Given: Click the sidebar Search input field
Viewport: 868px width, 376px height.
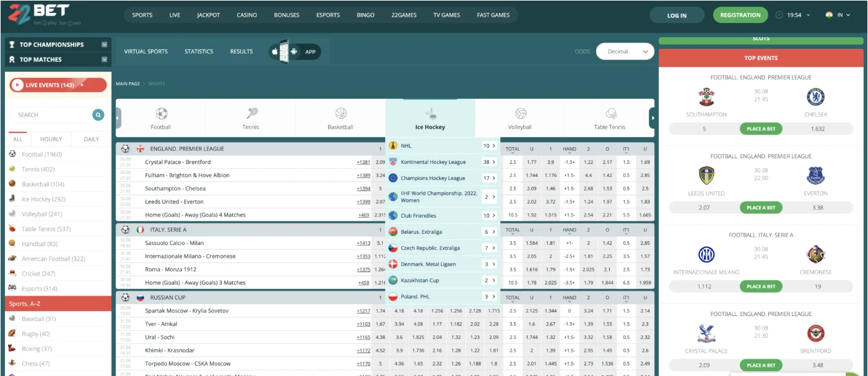Looking at the screenshot, I should pyautogui.click(x=51, y=114).
